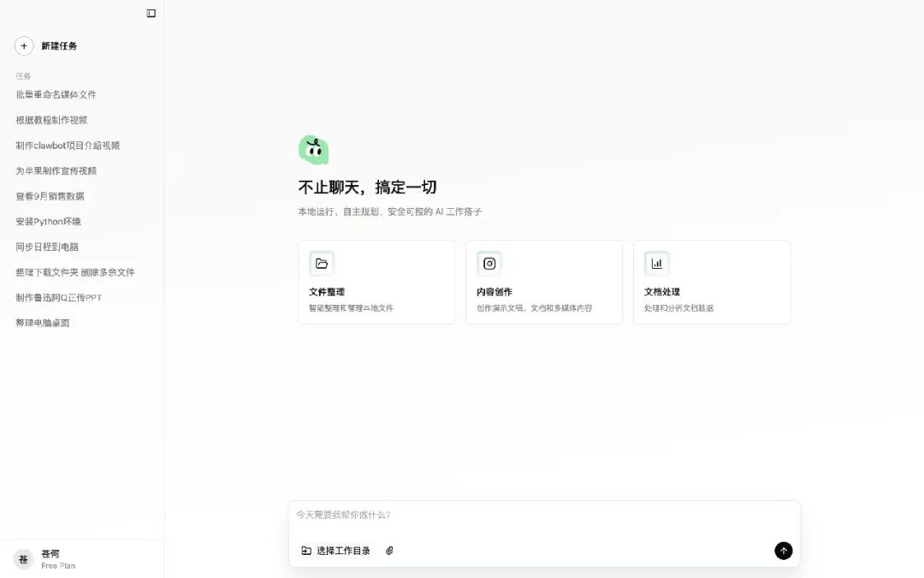Image resolution: width=924 pixels, height=578 pixels.
Task: Attach a file using the paperclip icon
Action: 390,551
